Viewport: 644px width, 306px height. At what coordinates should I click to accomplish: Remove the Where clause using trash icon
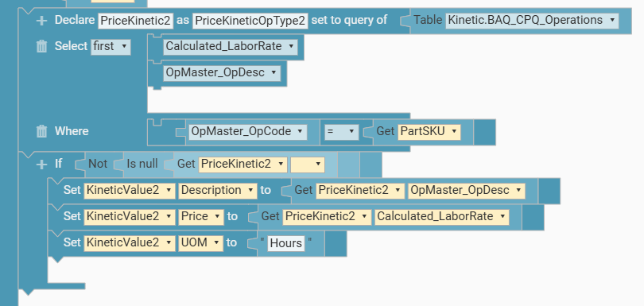coord(42,131)
